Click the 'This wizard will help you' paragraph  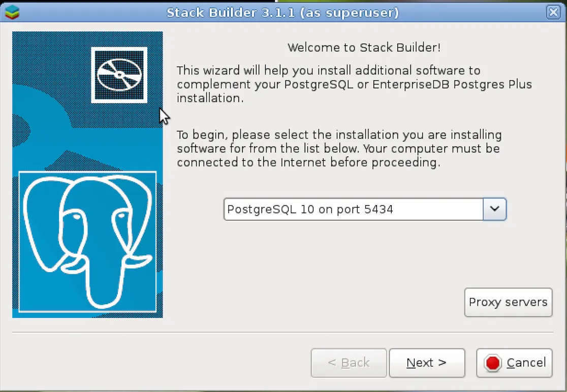[355, 84]
